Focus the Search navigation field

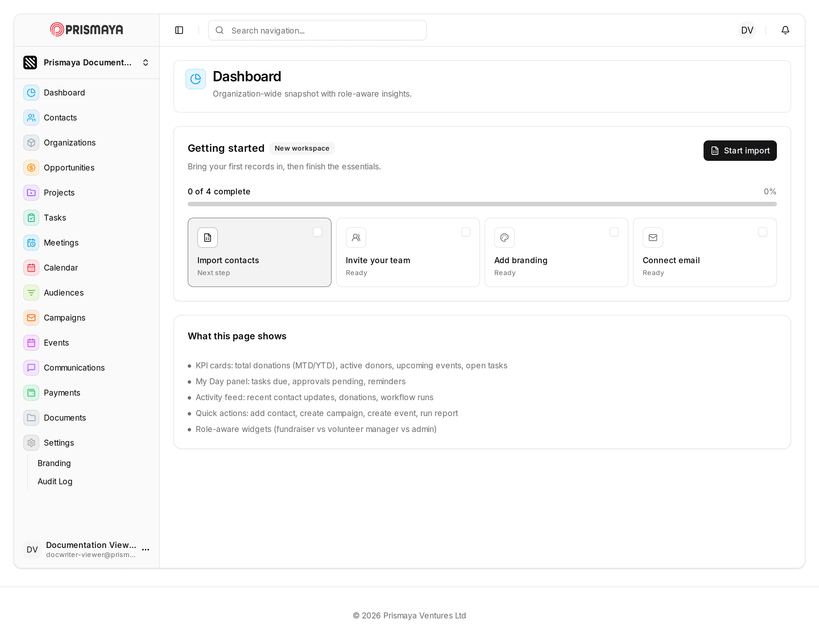[x=317, y=30]
